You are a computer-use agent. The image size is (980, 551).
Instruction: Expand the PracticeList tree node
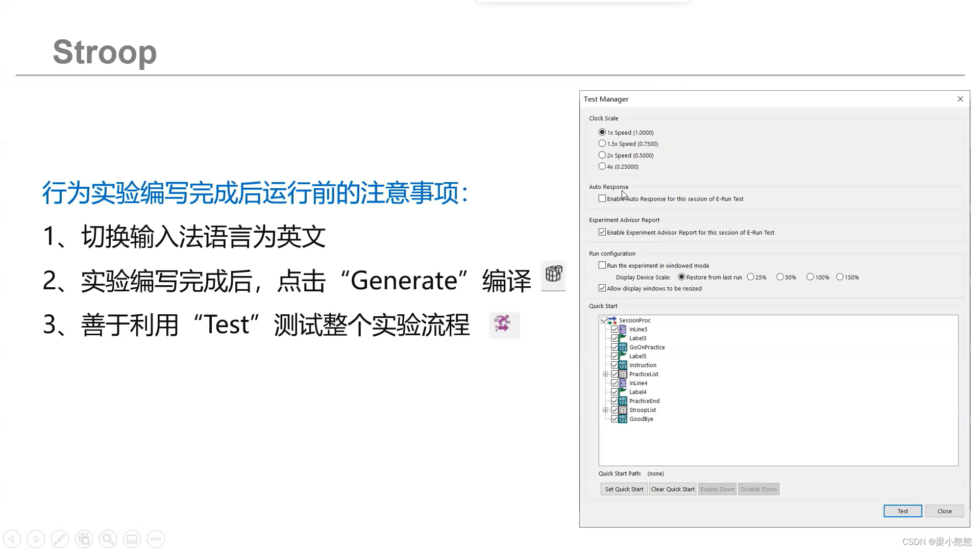605,374
